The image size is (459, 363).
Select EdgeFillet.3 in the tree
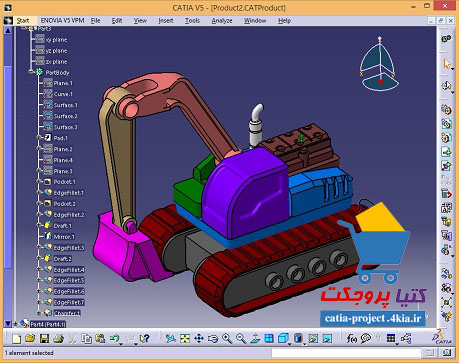click(x=69, y=248)
